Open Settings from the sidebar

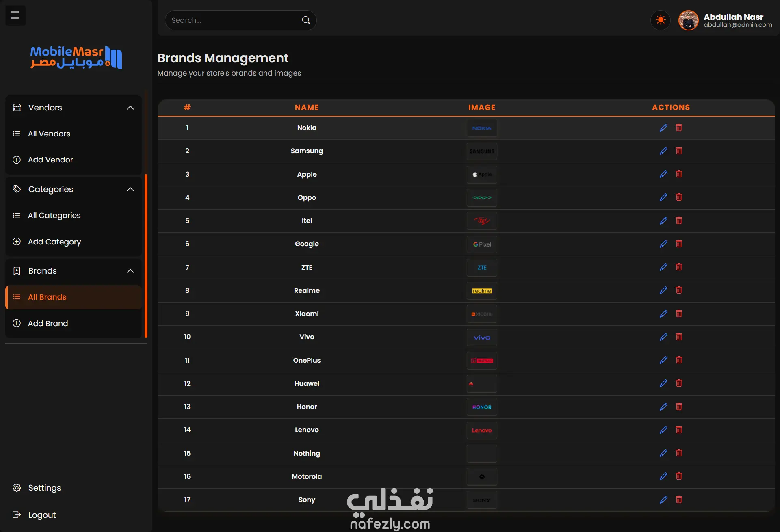coord(44,488)
